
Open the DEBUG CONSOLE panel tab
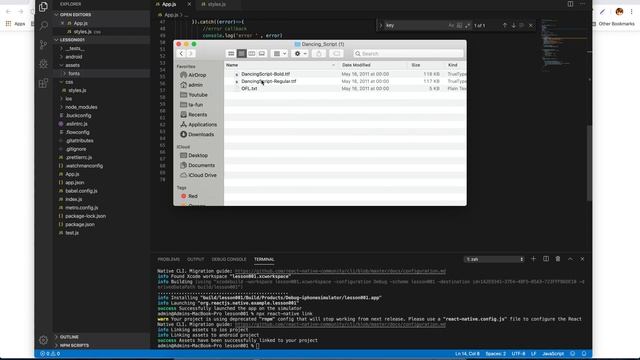[x=229, y=259]
